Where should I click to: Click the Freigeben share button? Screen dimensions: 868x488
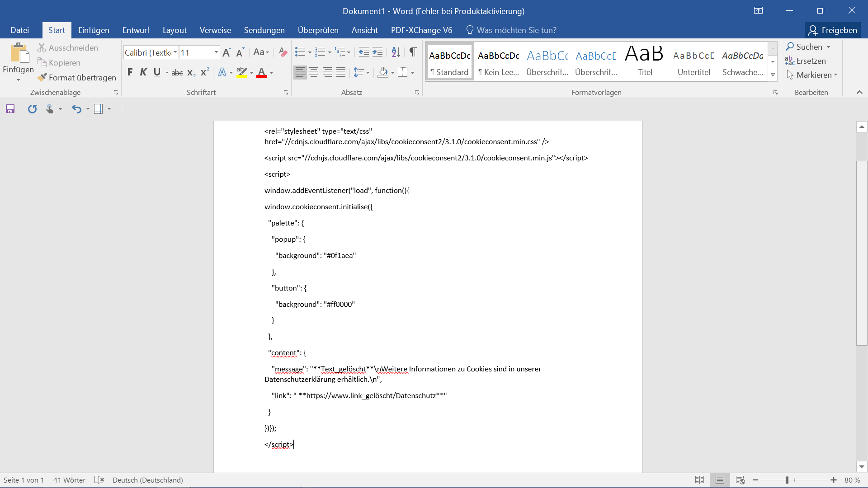pyautogui.click(x=833, y=30)
